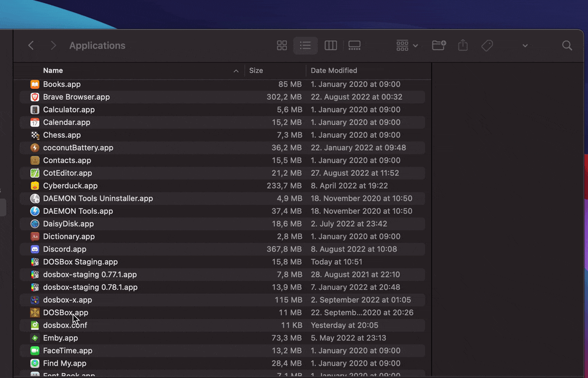588x378 pixels.
Task: Open the Share icon in toolbar
Action: pyautogui.click(x=462, y=45)
